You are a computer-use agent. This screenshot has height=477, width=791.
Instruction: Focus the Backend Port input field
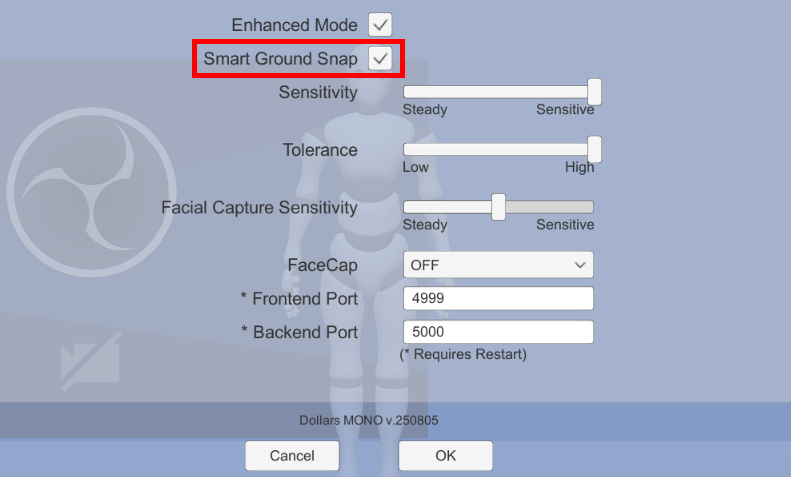pos(497,332)
